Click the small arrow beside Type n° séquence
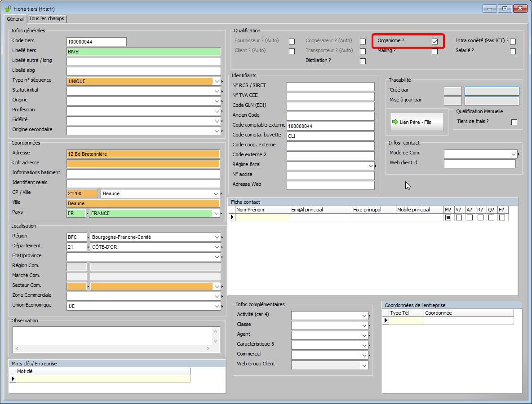 click(222, 82)
